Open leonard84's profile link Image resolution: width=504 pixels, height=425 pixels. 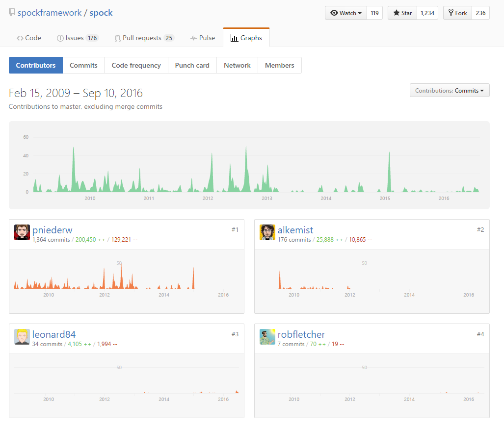pyautogui.click(x=54, y=334)
